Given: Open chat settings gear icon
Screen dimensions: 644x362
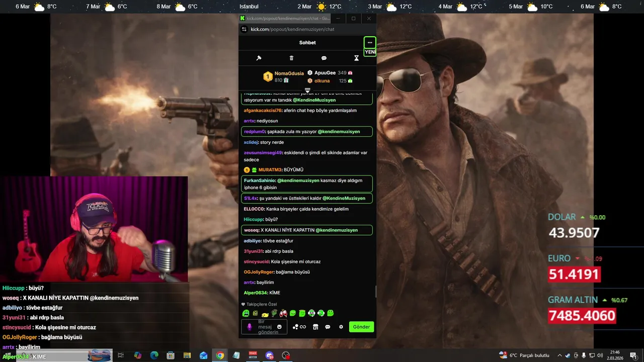Looking at the screenshot, I should [x=341, y=327].
